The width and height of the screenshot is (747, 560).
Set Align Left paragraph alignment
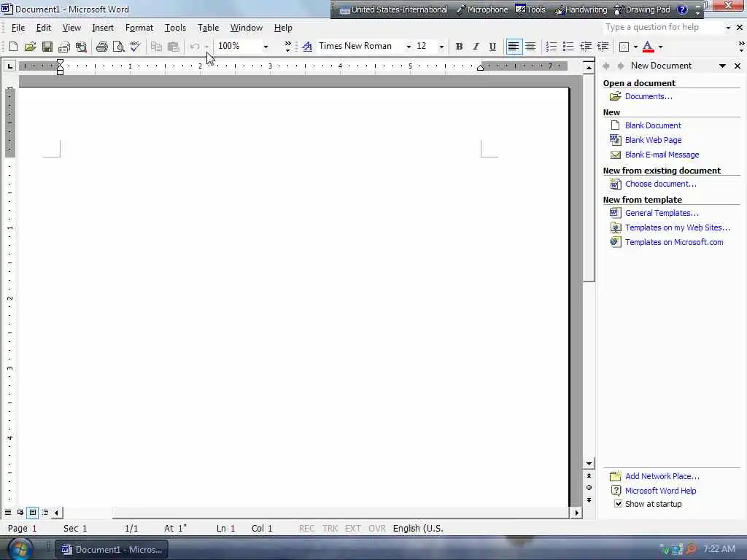(514, 47)
